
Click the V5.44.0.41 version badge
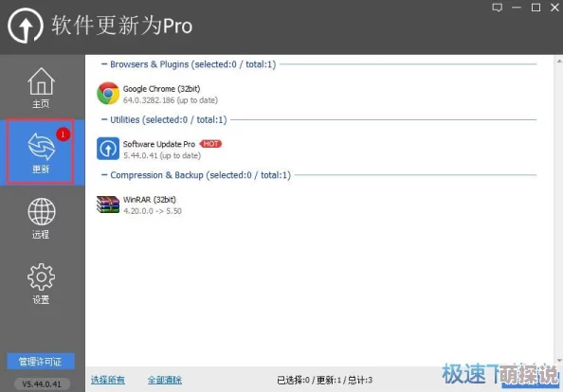pos(42,384)
